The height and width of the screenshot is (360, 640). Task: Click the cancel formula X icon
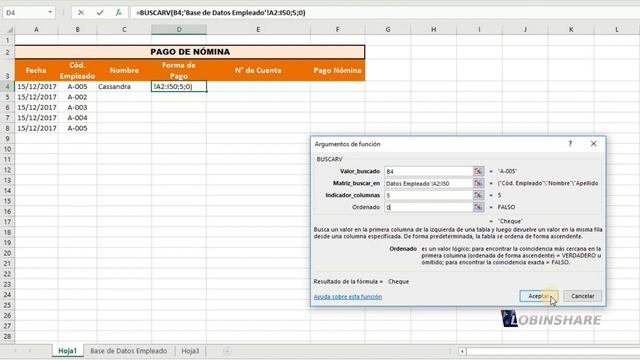81,13
